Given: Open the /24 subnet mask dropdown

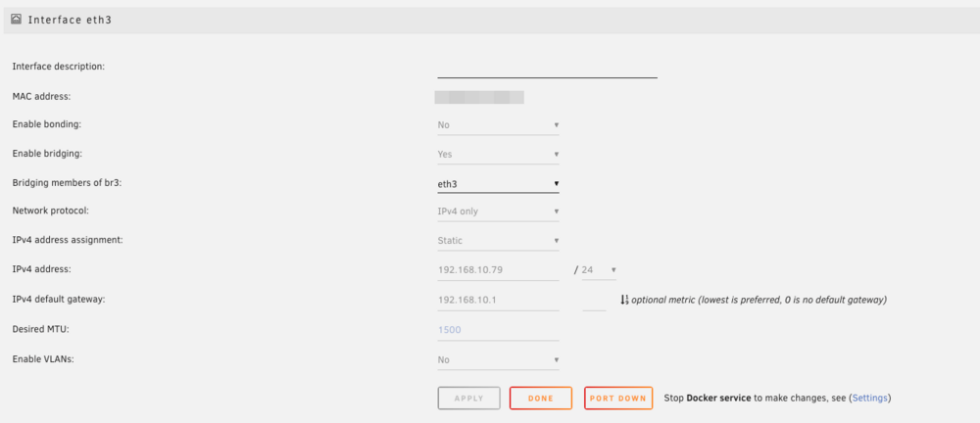Looking at the screenshot, I should [599, 270].
